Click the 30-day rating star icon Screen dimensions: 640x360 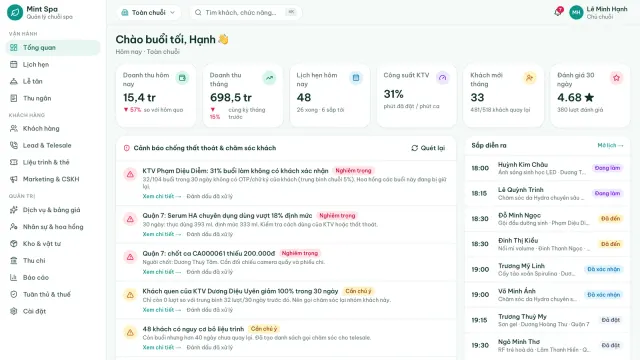[x=616, y=78]
